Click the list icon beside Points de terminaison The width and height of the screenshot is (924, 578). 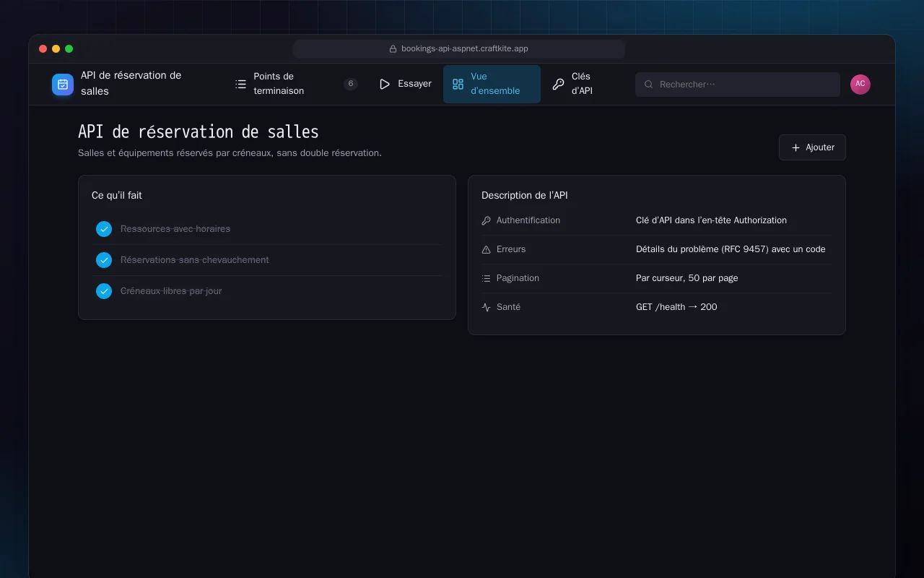pyautogui.click(x=241, y=85)
